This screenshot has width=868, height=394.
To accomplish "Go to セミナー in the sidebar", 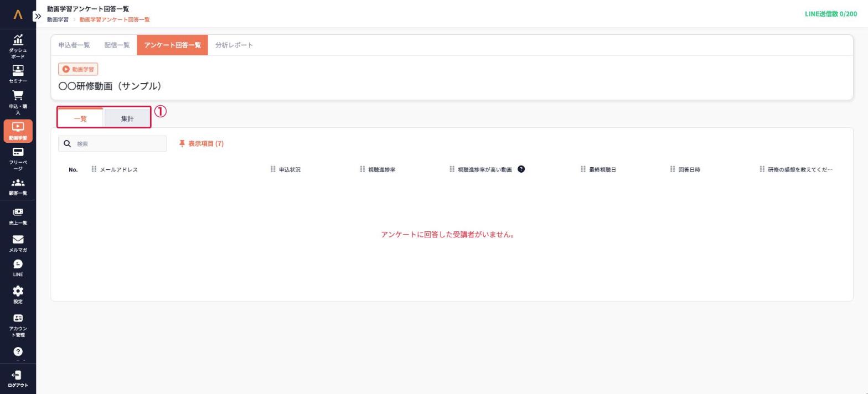I will tap(18, 74).
